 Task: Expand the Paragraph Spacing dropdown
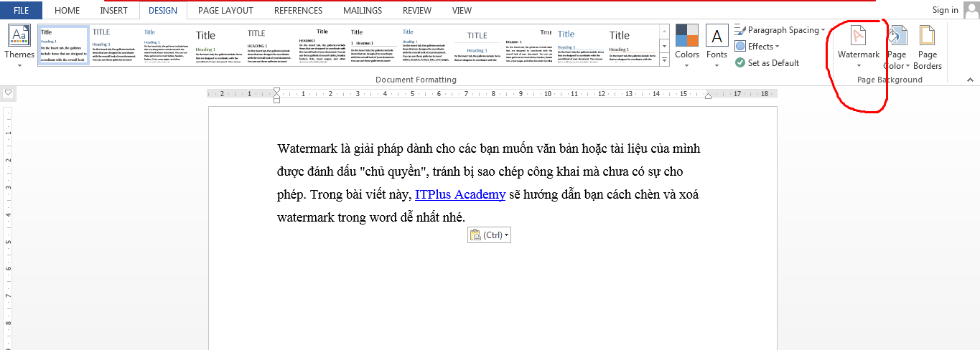coord(823,30)
